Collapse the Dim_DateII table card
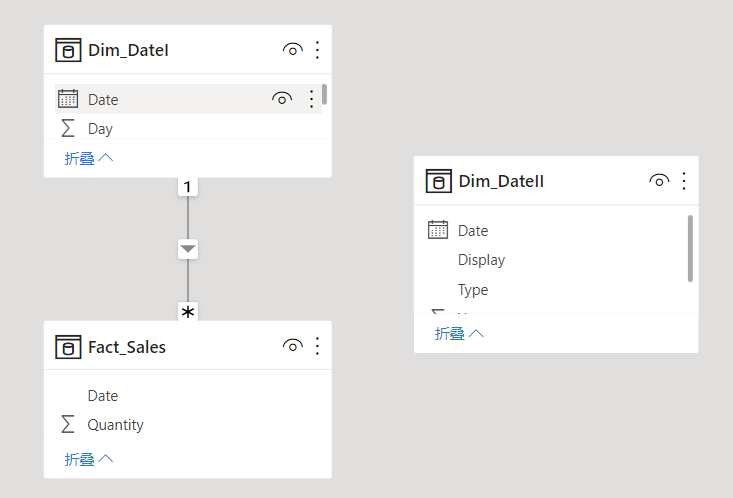 tap(459, 333)
